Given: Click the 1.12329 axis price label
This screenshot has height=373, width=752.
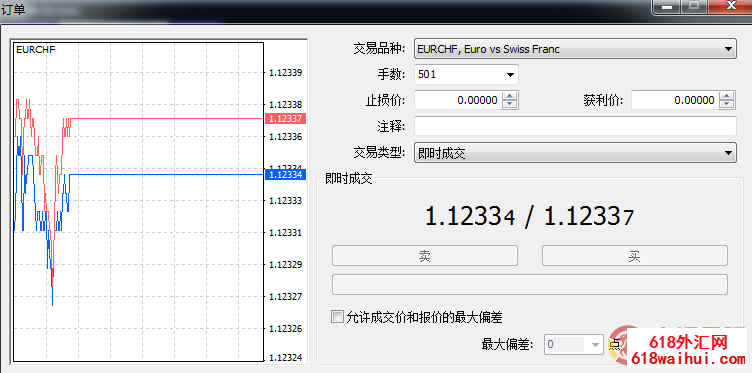Looking at the screenshot, I should click(x=286, y=265).
